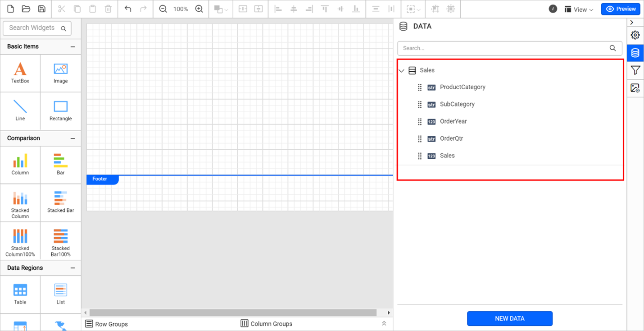The image size is (644, 331).
Task: Click the info icon near View
Action: [553, 9]
